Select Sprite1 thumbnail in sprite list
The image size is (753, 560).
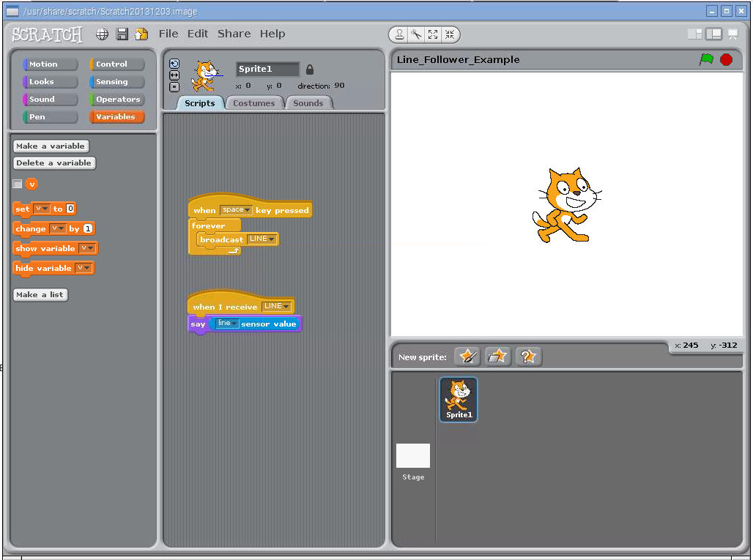[x=458, y=399]
